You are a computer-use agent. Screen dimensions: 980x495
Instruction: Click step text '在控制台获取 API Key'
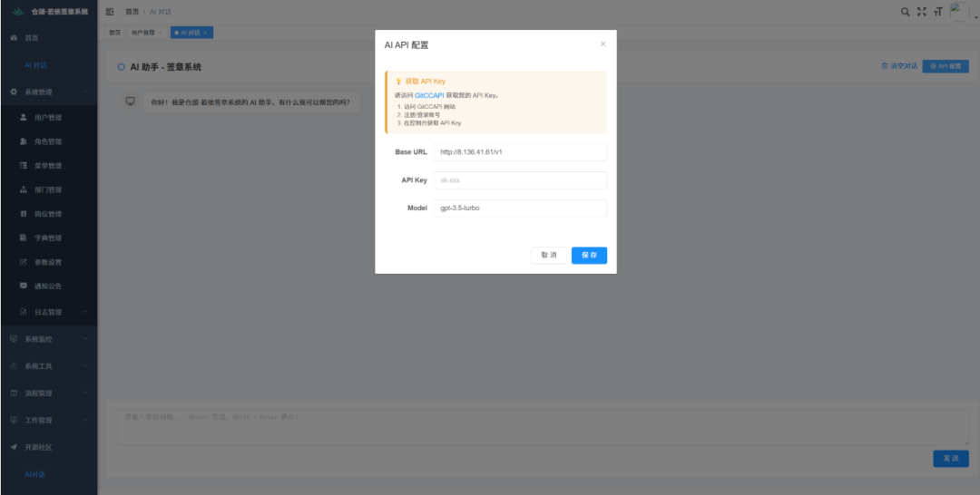pos(433,123)
